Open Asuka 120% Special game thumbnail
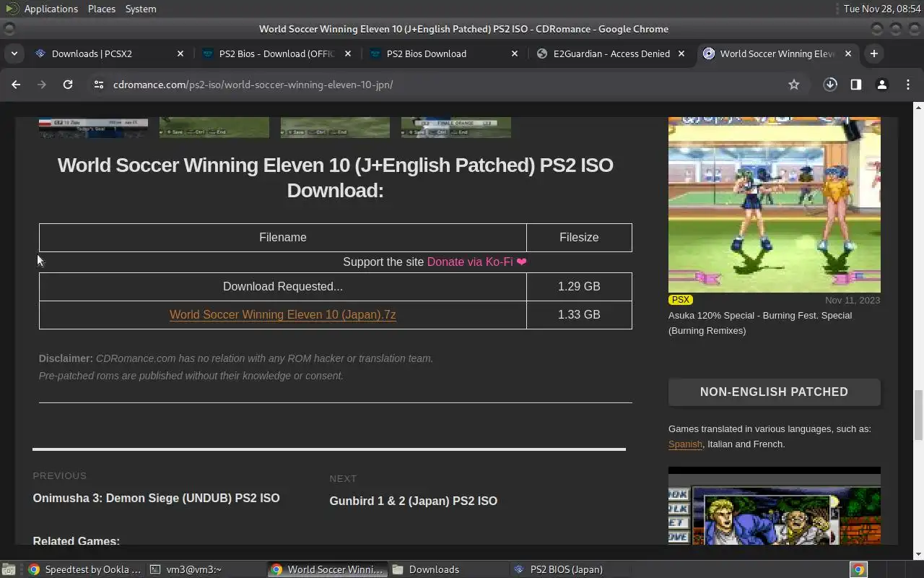This screenshot has width=924, height=578. [774, 204]
